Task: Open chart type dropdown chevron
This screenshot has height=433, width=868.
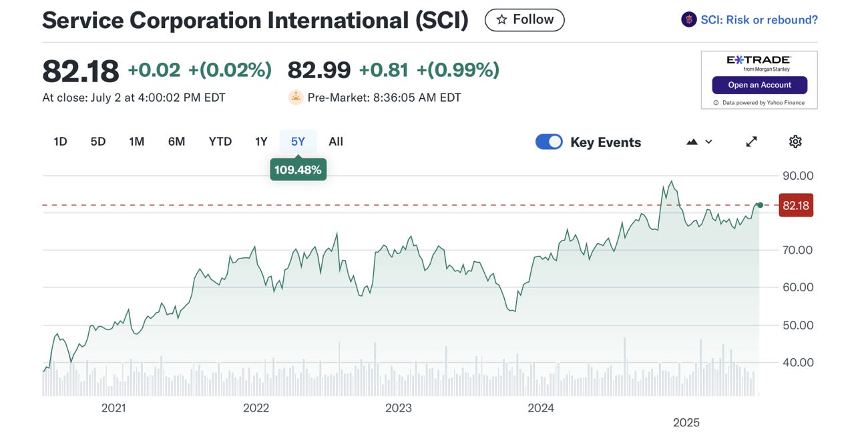Action: coord(708,142)
